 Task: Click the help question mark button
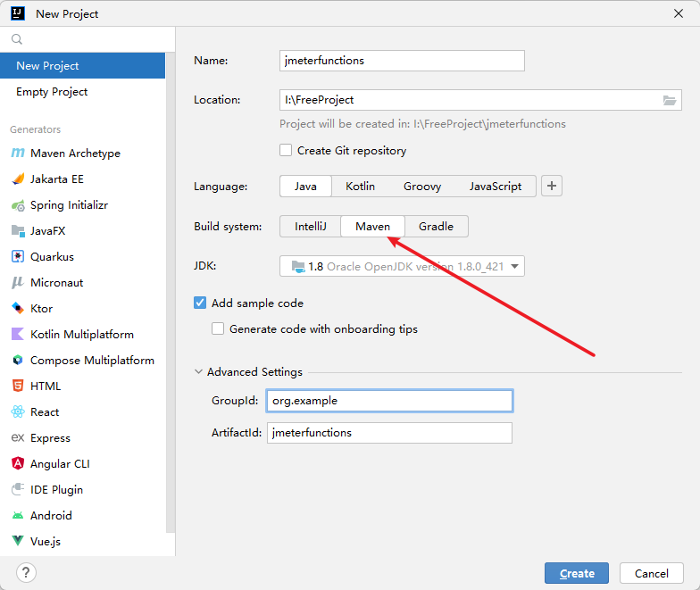27,572
